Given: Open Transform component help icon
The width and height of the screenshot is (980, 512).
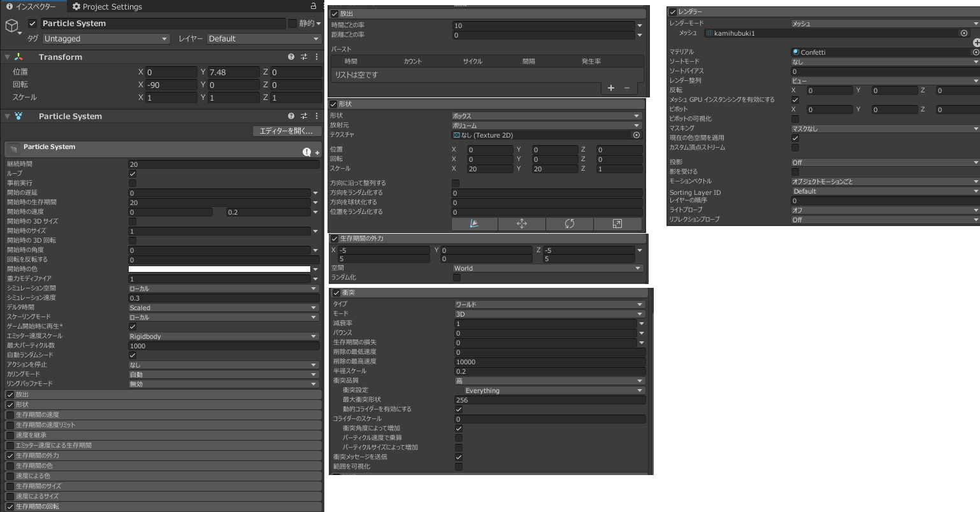Looking at the screenshot, I should tap(291, 57).
